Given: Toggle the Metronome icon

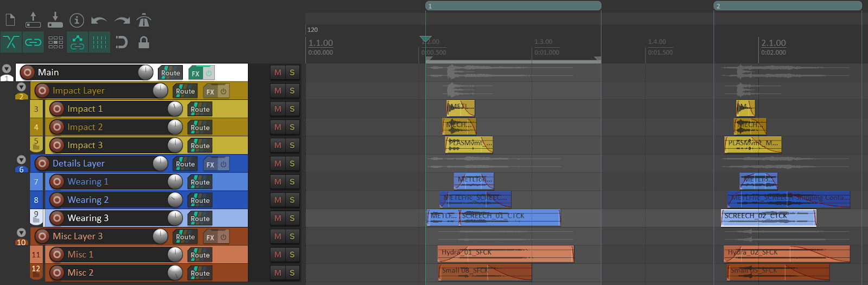Looking at the screenshot, I should pos(144,21).
